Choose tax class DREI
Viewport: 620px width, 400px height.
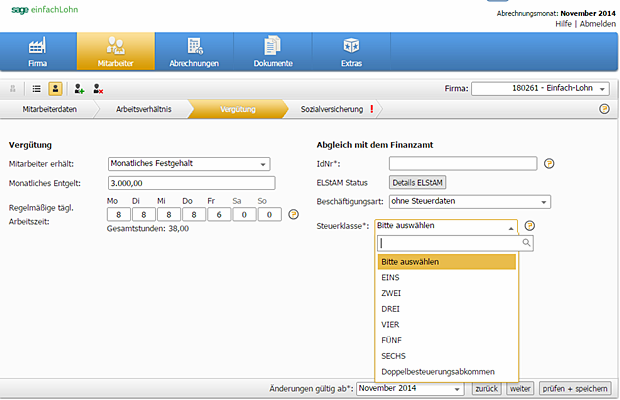pos(447,309)
